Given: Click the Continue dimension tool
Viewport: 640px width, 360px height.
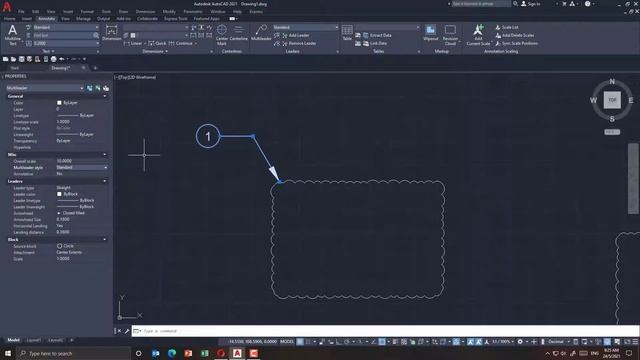Looking at the screenshot, I should tap(181, 43).
